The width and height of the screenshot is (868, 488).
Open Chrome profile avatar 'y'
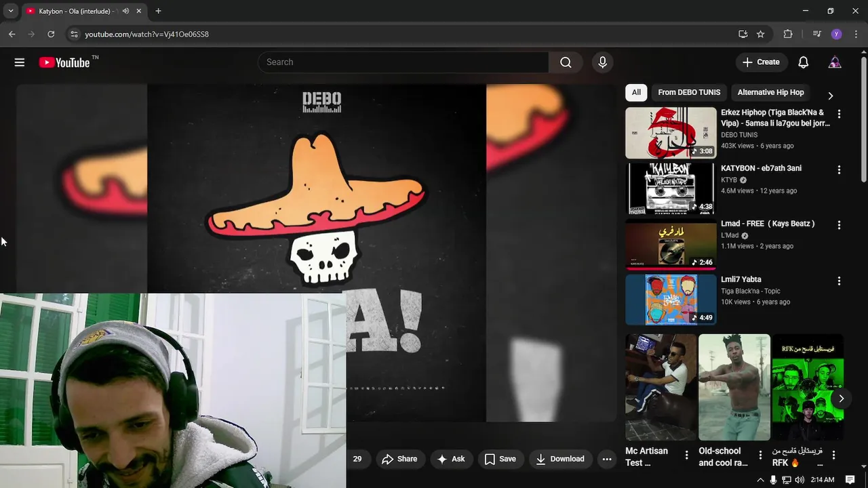pos(836,34)
